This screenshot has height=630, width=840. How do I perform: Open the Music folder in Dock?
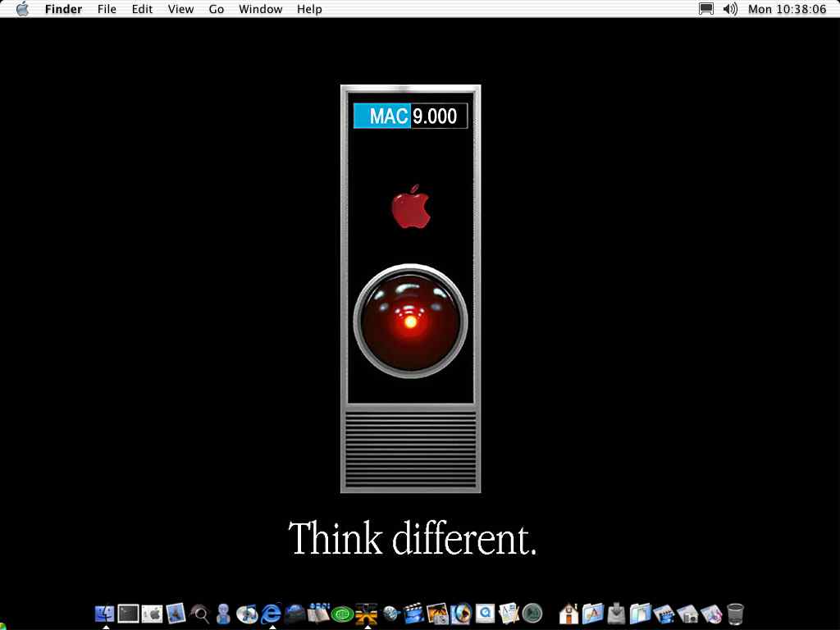pos(712,614)
